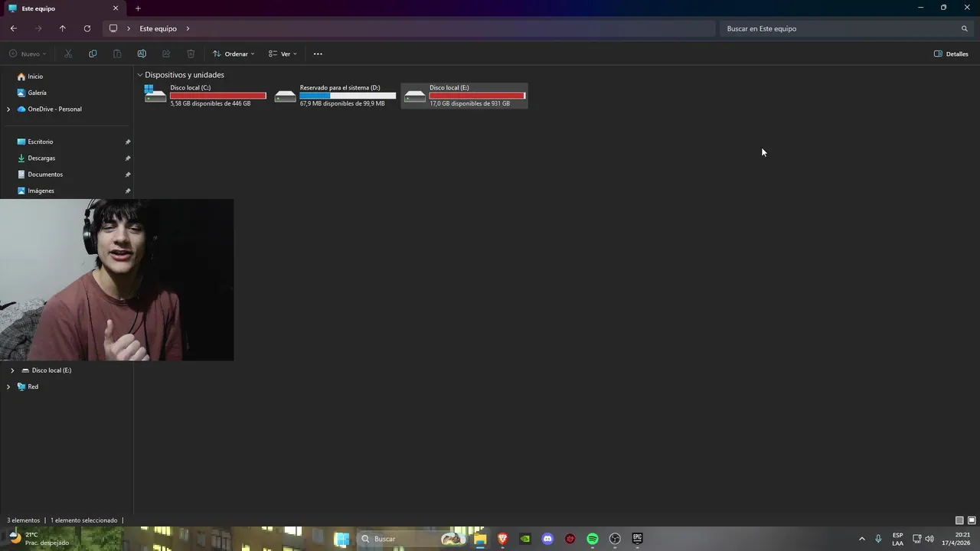Click the Share icon in toolbar

(166, 54)
